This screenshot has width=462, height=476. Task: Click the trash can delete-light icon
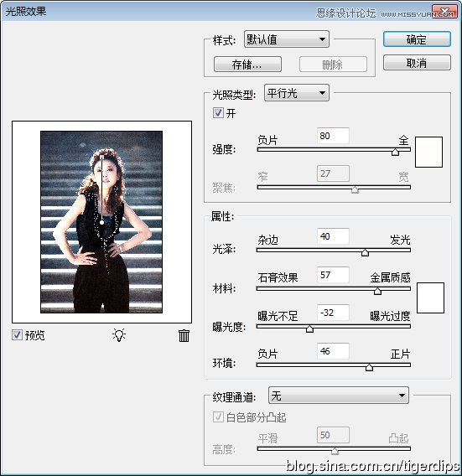point(184,336)
